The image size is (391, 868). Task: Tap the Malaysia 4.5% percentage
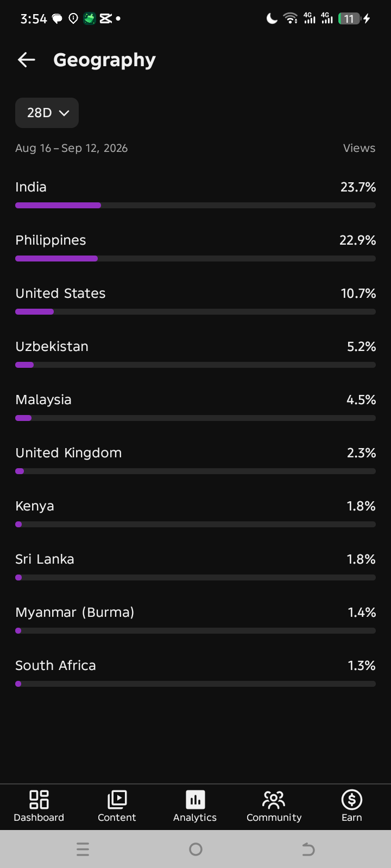361,400
